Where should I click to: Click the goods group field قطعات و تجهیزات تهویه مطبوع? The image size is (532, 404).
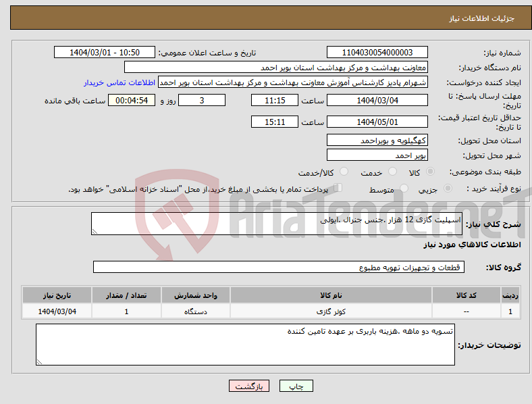[x=279, y=267]
